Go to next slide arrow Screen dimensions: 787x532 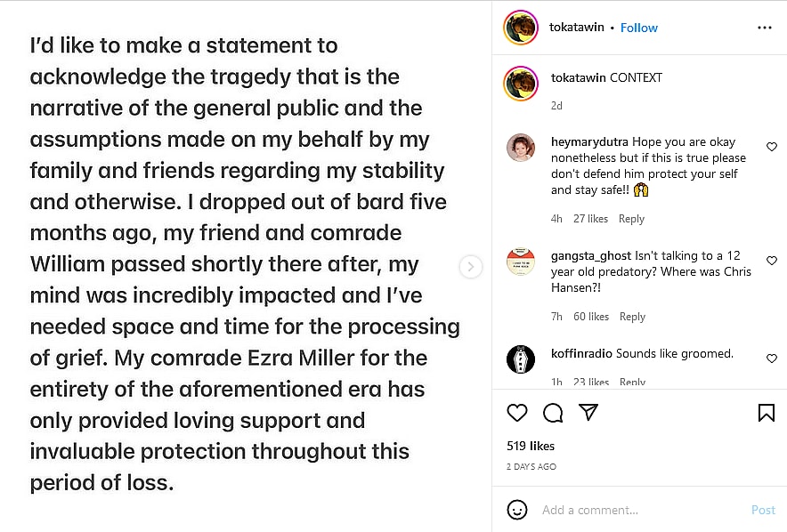click(470, 266)
